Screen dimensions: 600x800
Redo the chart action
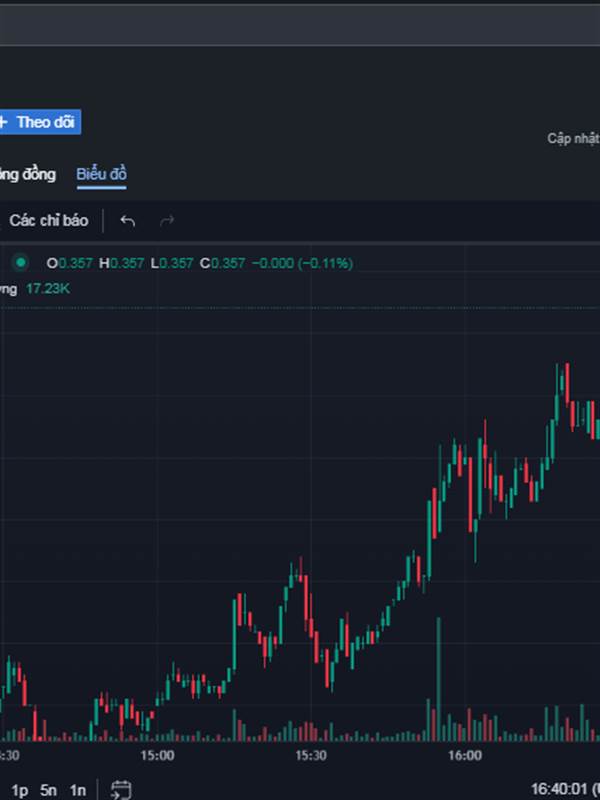[167, 220]
